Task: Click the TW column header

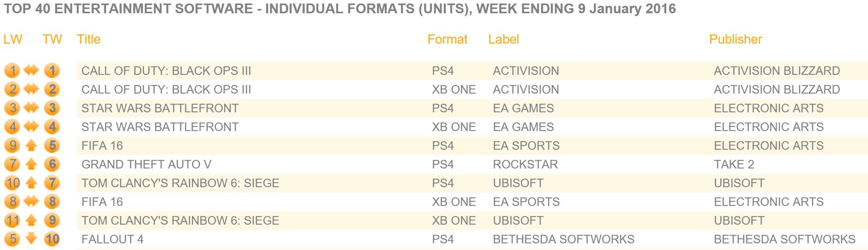Action: [x=52, y=39]
